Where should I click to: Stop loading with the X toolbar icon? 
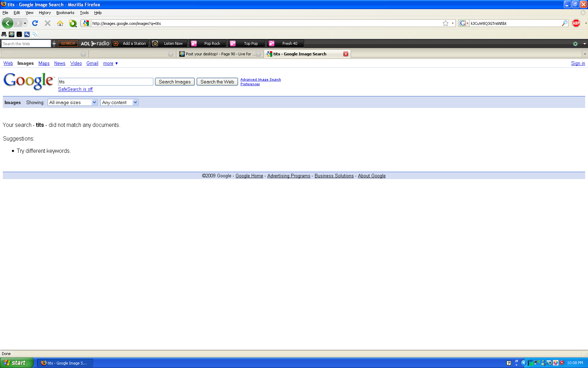48,23
